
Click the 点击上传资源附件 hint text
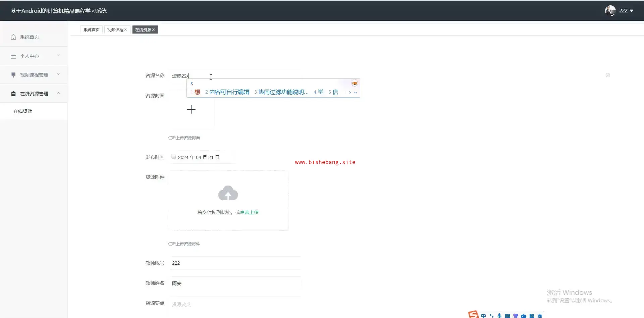[x=184, y=244]
